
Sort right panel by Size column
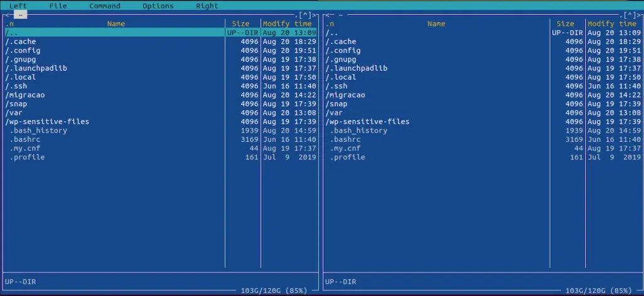[x=565, y=24]
